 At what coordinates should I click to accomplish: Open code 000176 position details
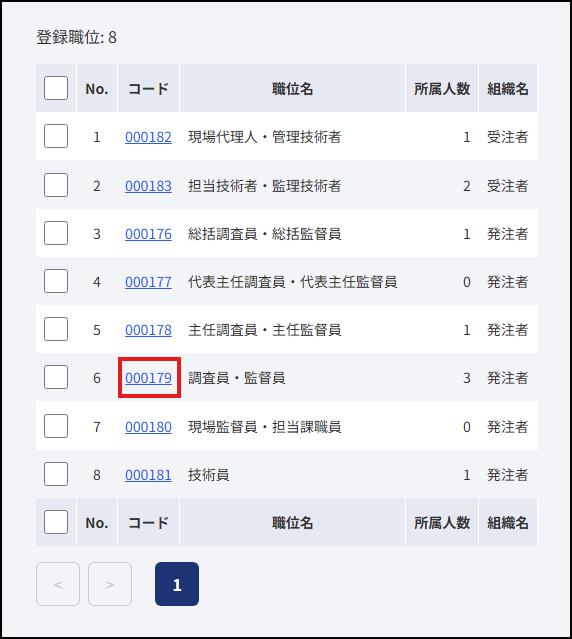[148, 234]
